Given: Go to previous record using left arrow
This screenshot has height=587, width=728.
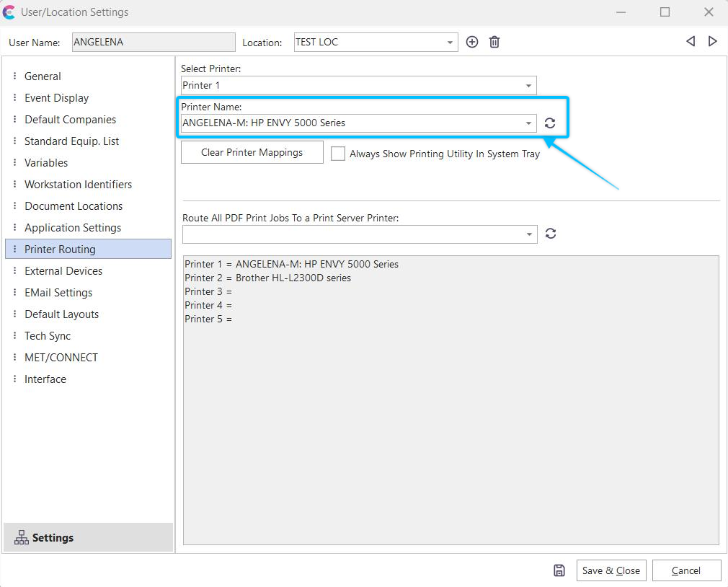Looking at the screenshot, I should click(691, 41).
